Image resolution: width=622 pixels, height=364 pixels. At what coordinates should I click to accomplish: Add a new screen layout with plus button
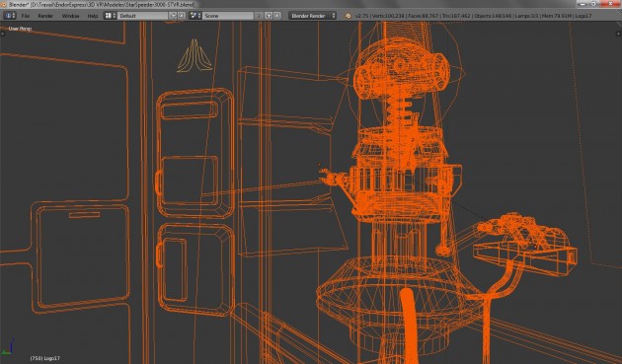173,16
